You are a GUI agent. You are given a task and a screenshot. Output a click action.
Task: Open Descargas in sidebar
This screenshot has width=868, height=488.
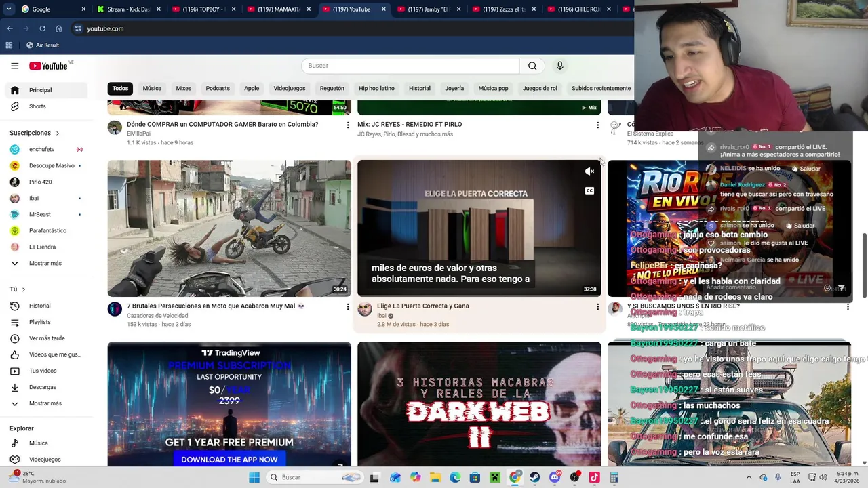pos(46,387)
